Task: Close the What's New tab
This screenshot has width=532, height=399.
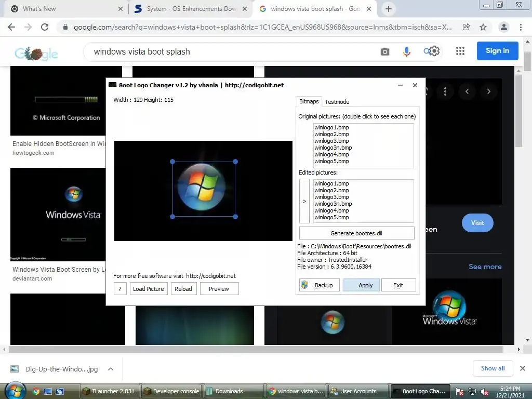Action: [121, 9]
